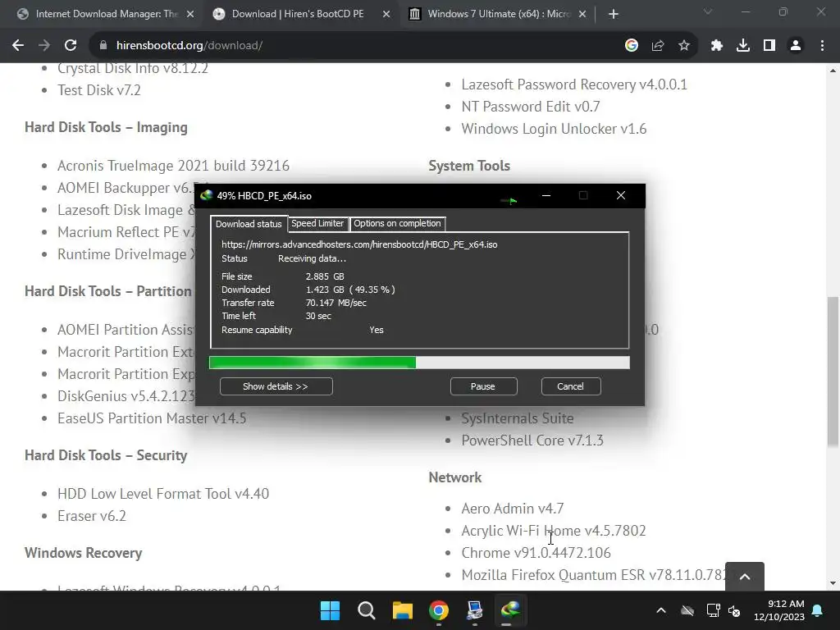
Task: Open Chrome extensions puzzle icon
Action: coord(717,46)
